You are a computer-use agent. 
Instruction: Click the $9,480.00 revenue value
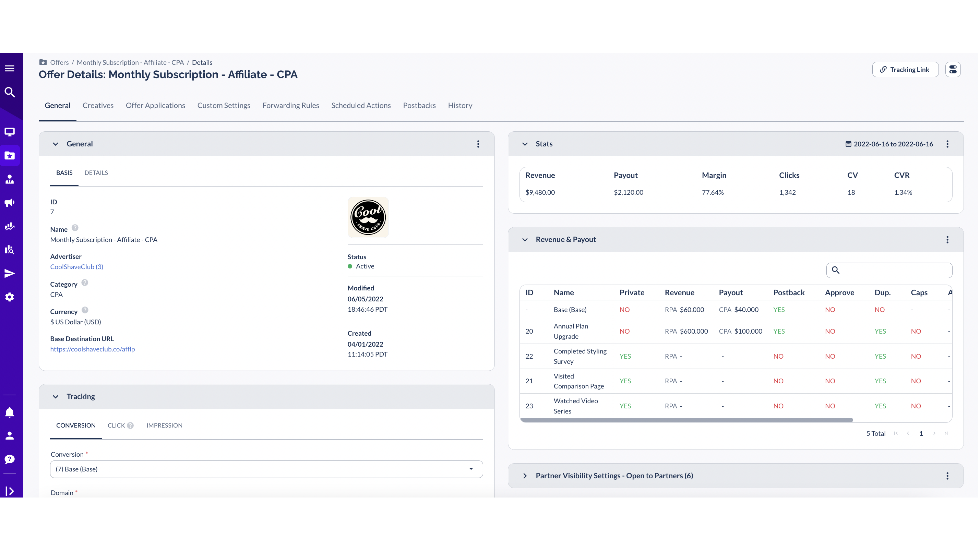(x=540, y=193)
